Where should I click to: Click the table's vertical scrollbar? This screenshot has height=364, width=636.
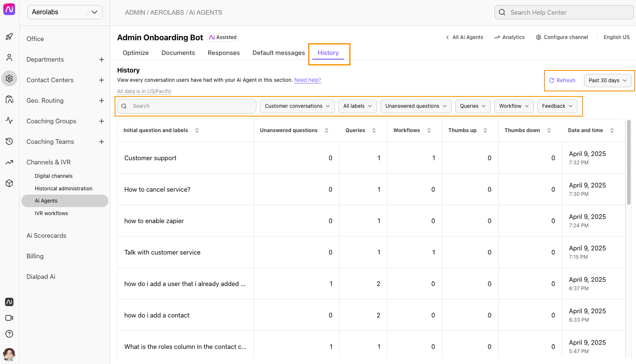coord(628,162)
